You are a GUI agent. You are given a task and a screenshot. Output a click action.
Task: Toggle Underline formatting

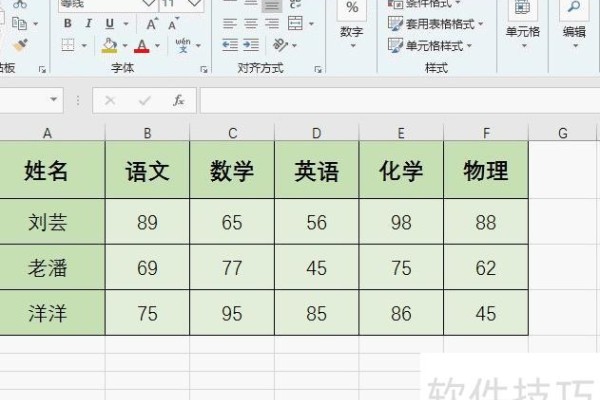(x=109, y=24)
